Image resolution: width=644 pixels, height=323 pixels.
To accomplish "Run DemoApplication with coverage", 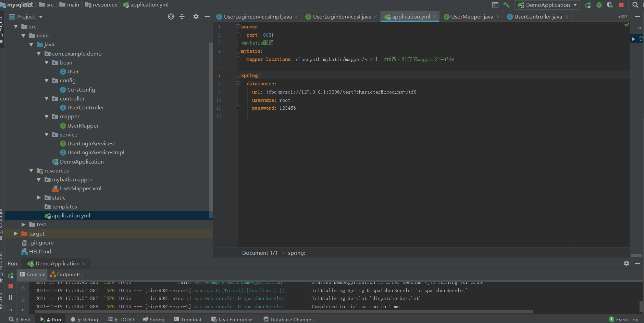I will [x=610, y=5].
